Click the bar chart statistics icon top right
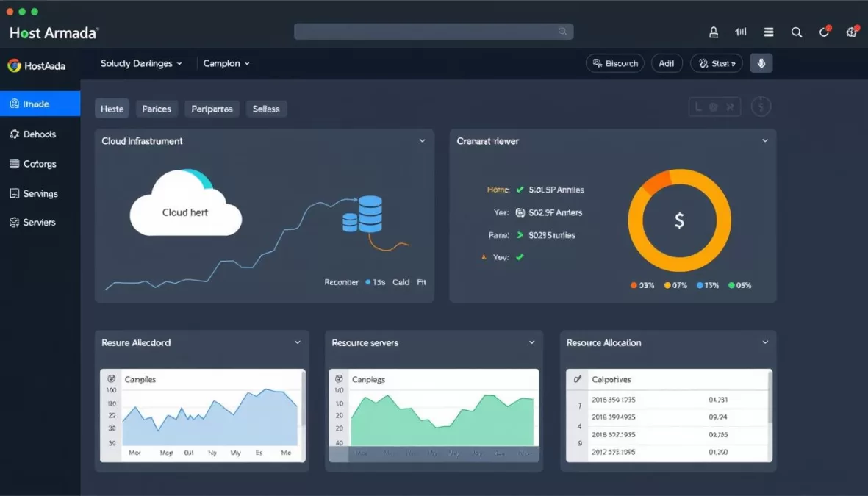Screen dimensions: 868x496 [740, 32]
